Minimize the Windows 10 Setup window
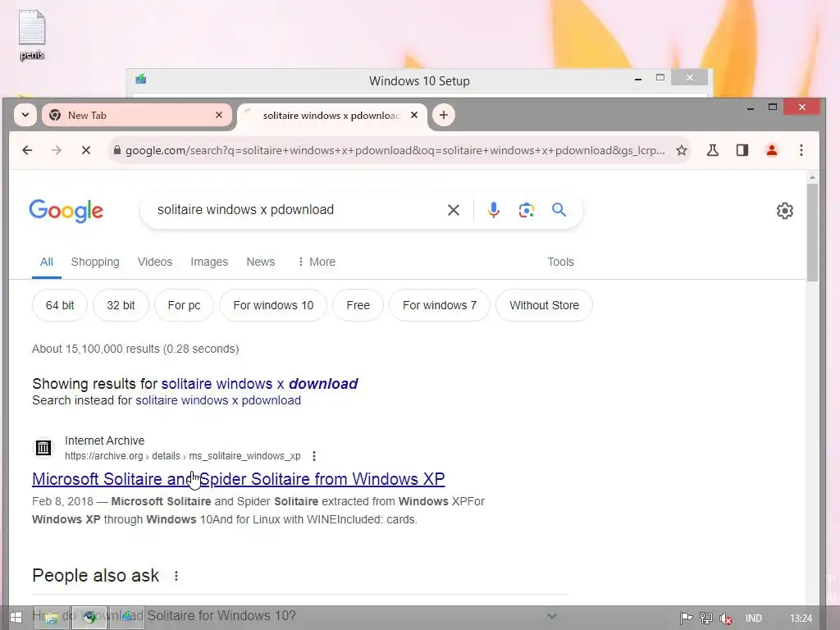This screenshot has width=840, height=630. [x=638, y=80]
